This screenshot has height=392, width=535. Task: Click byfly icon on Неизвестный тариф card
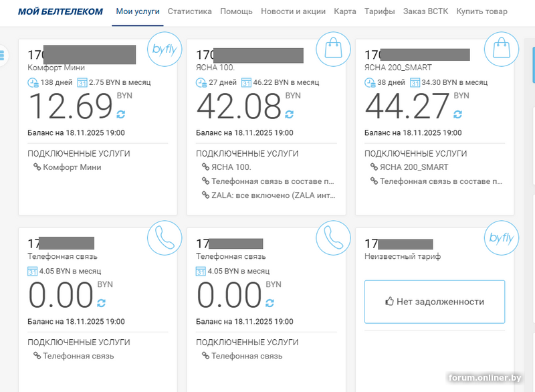[x=502, y=237]
